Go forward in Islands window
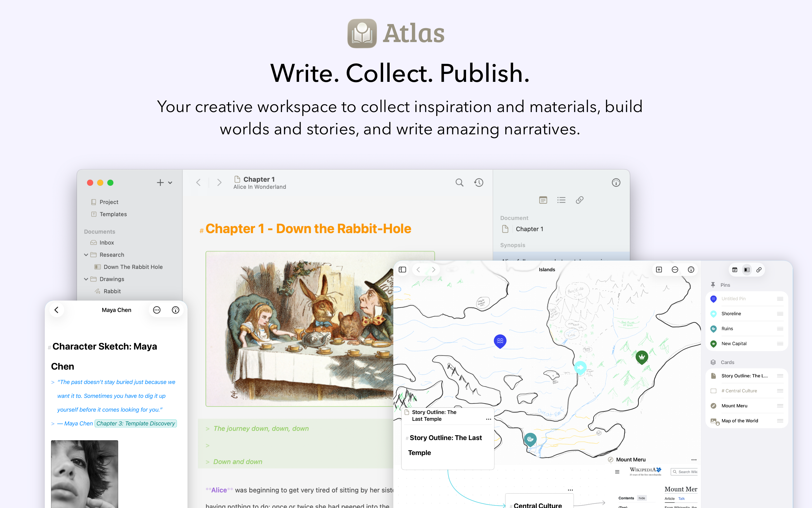This screenshot has width=812, height=508. (x=434, y=270)
